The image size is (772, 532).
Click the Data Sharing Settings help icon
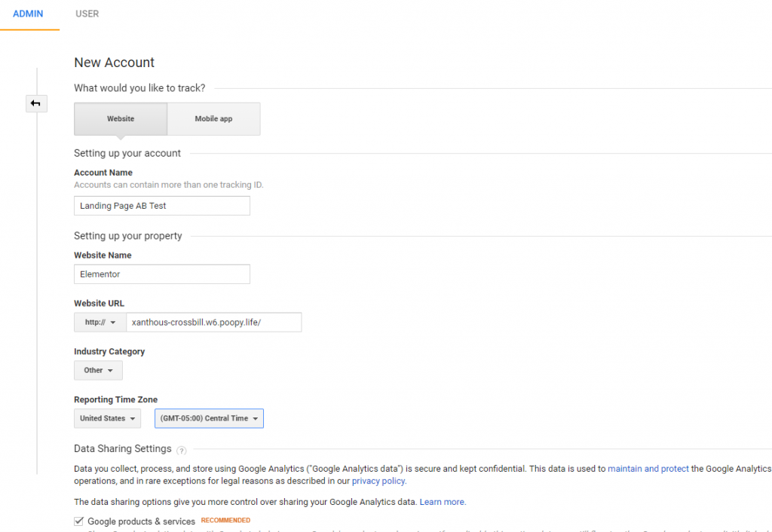[181, 450]
